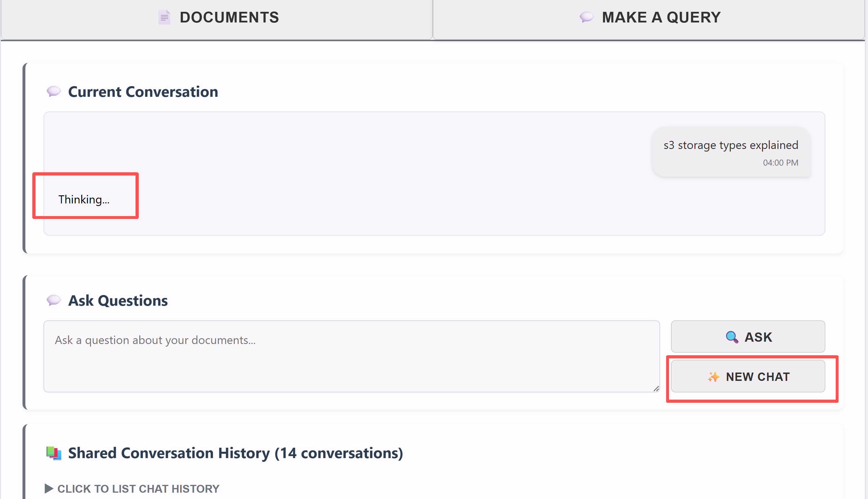Click the sparkles icon on NEW CHAT

(x=714, y=377)
